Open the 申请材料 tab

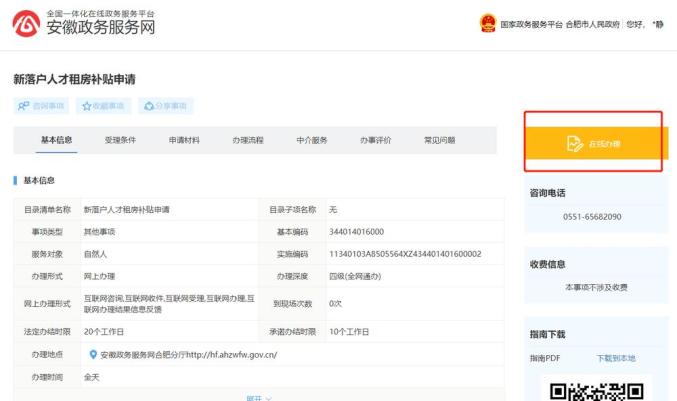coord(184,140)
